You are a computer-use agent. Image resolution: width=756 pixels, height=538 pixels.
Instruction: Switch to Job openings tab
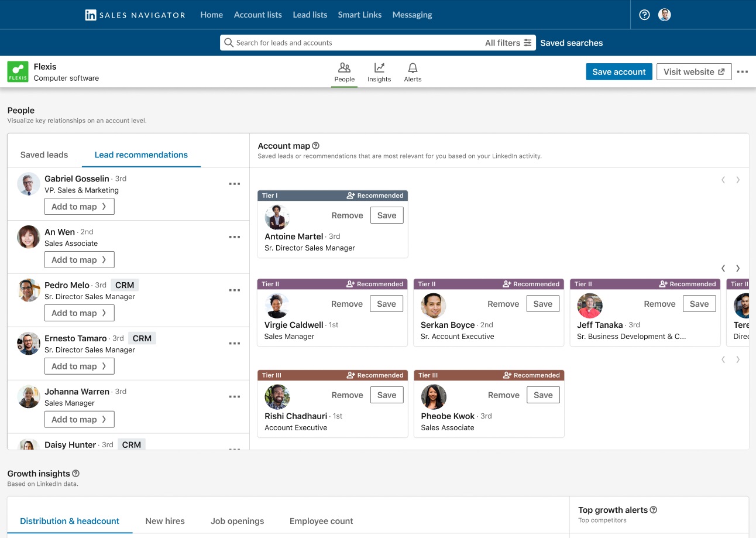(x=238, y=521)
